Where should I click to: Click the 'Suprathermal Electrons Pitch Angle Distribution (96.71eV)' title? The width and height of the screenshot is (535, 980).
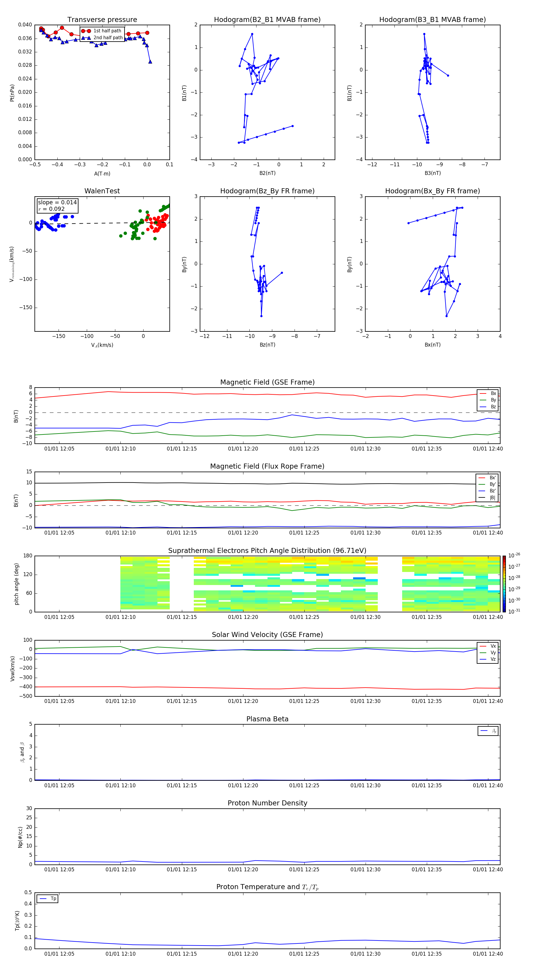tap(267, 551)
